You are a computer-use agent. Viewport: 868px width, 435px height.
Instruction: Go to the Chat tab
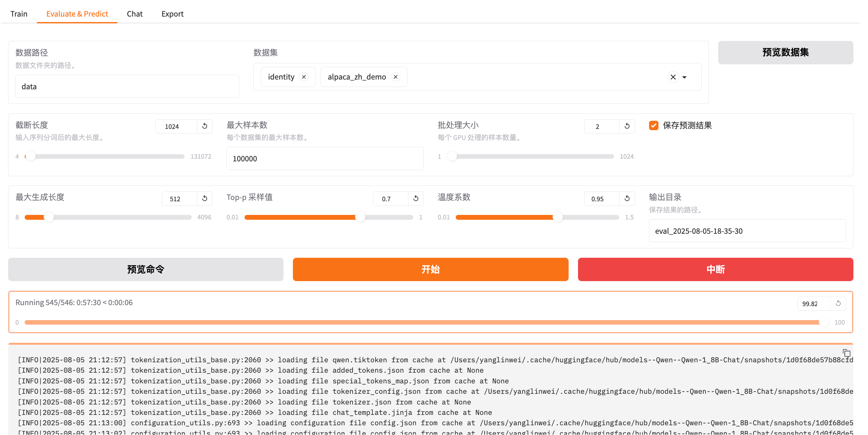134,14
